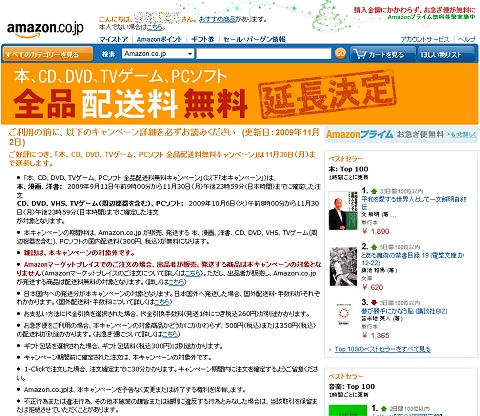Click Top 100のベストセラーをすべて見る link

tap(383, 349)
